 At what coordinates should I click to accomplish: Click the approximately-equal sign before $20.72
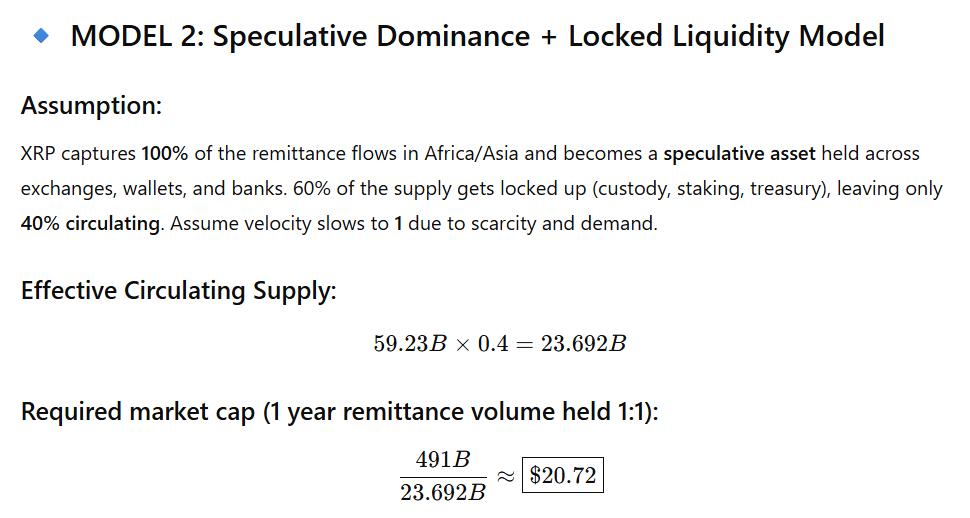tap(506, 475)
